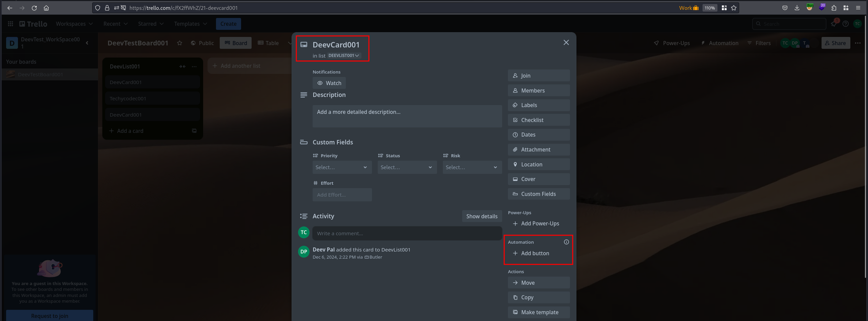The width and height of the screenshot is (868, 321).
Task: Click the Cover button
Action: (x=539, y=179)
